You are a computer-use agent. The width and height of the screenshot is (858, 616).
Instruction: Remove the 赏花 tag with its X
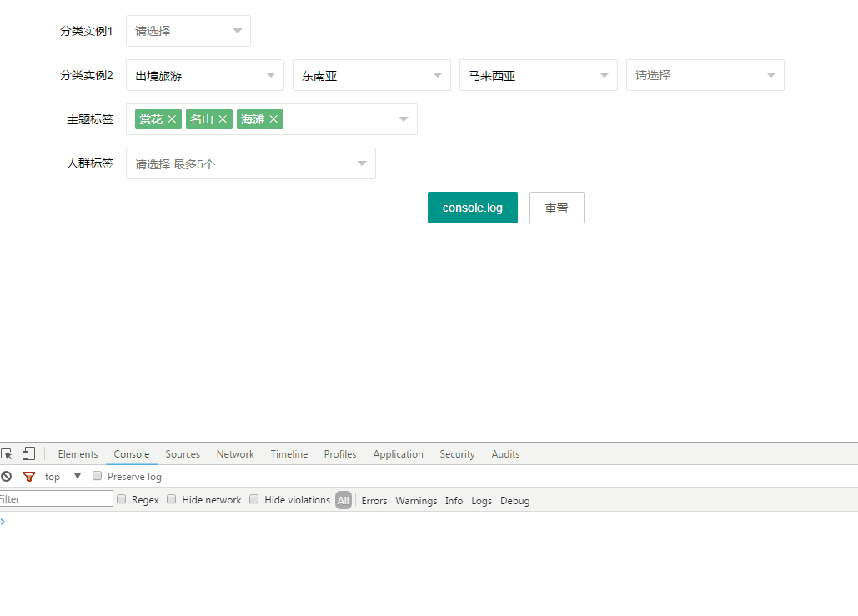click(172, 119)
